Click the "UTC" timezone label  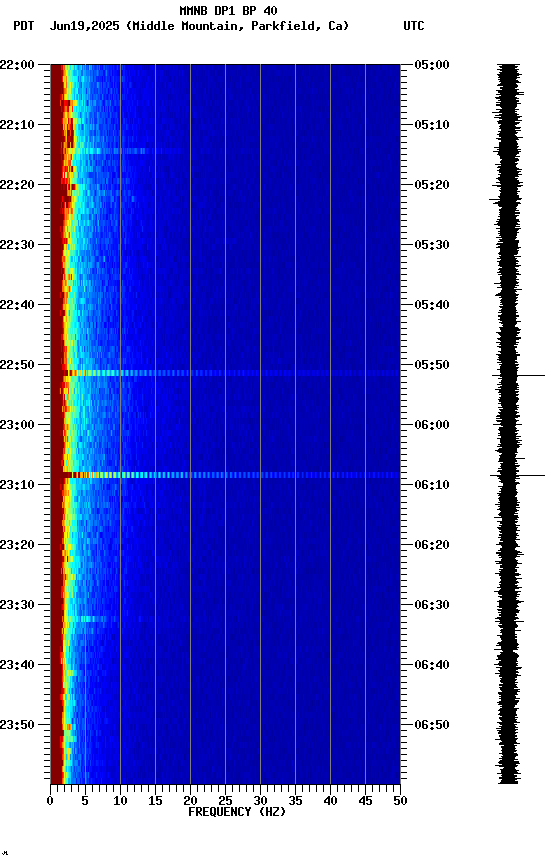(x=414, y=26)
